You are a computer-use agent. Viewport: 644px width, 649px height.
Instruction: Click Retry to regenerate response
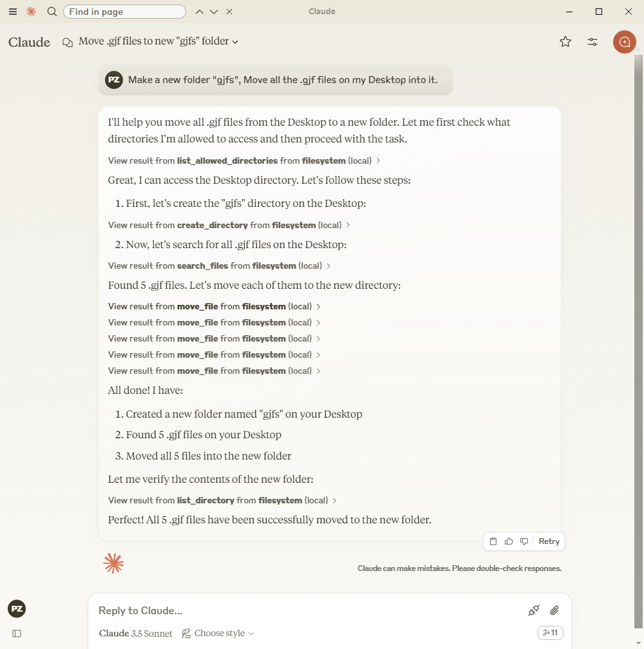pyautogui.click(x=549, y=541)
